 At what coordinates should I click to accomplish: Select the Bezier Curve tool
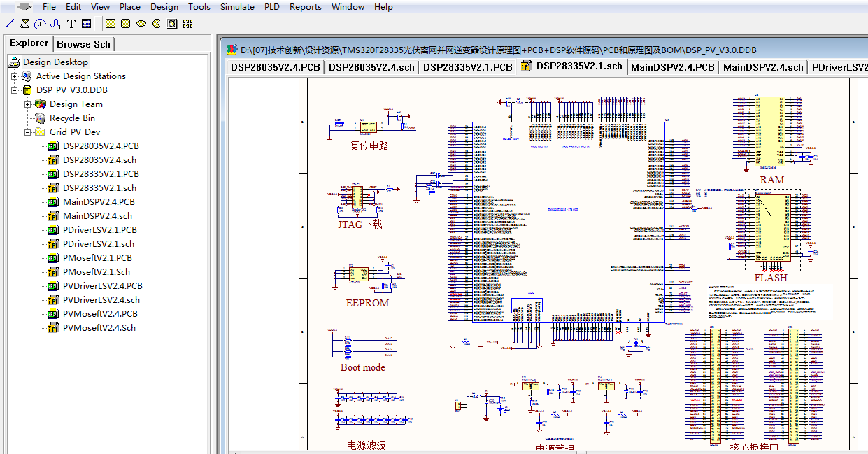click(x=55, y=23)
